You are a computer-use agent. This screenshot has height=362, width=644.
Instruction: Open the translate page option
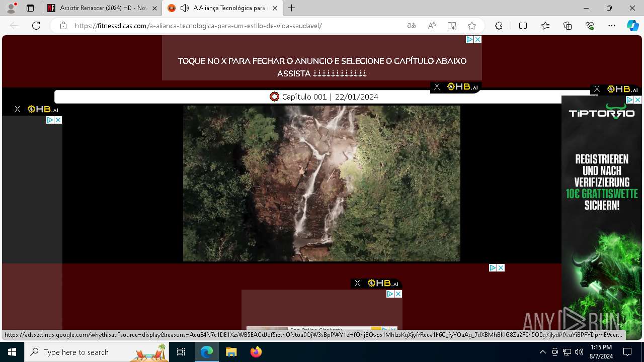pyautogui.click(x=412, y=26)
